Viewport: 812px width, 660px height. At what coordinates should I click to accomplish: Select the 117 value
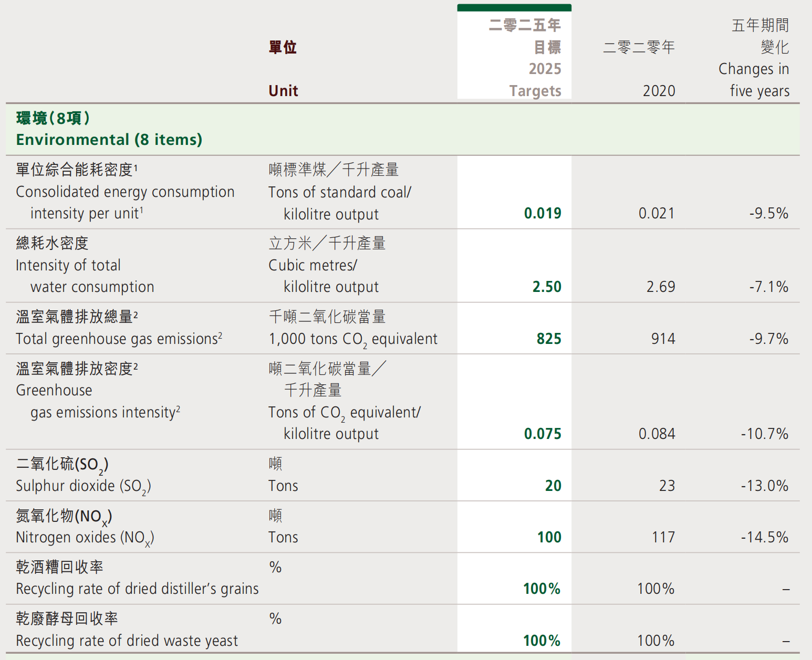point(663,537)
